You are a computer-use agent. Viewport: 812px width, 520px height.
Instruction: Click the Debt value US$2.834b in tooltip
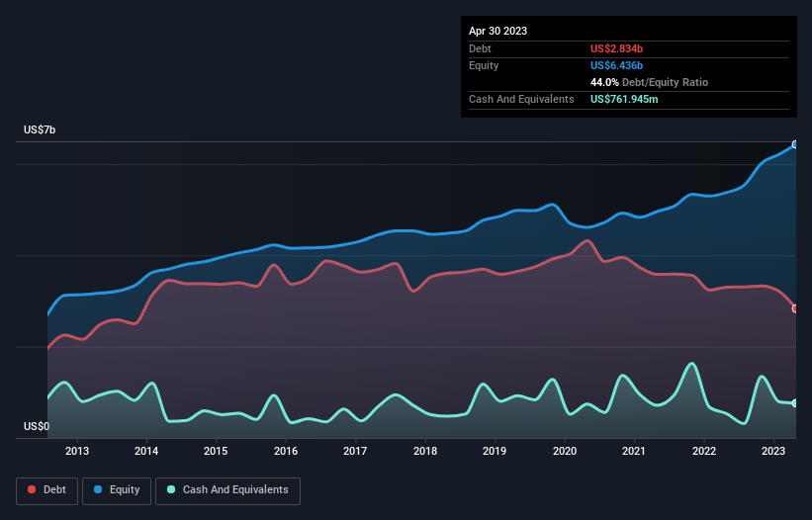[x=616, y=48]
